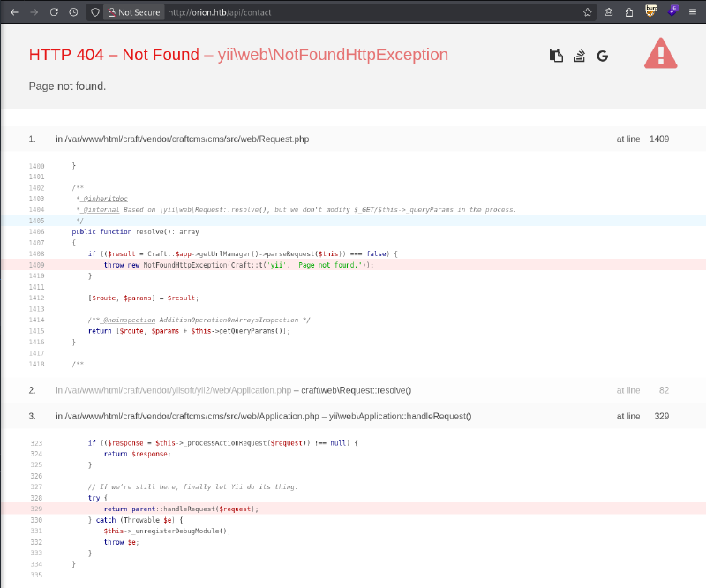Click the '$this->_unregisterDebugModule();' line
706x588 pixels.
pyautogui.click(x=167, y=531)
